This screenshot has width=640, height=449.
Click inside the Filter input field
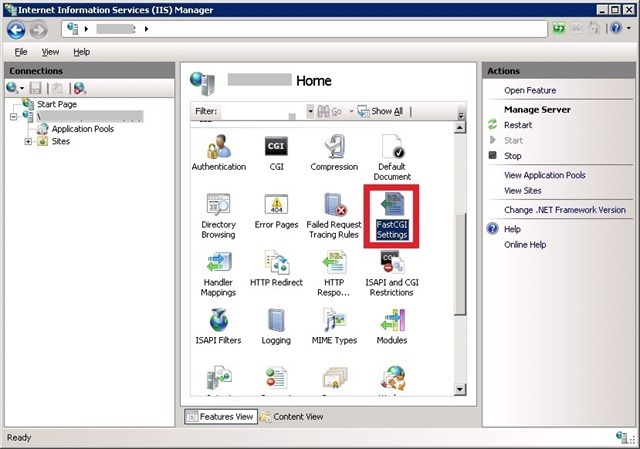click(x=263, y=111)
